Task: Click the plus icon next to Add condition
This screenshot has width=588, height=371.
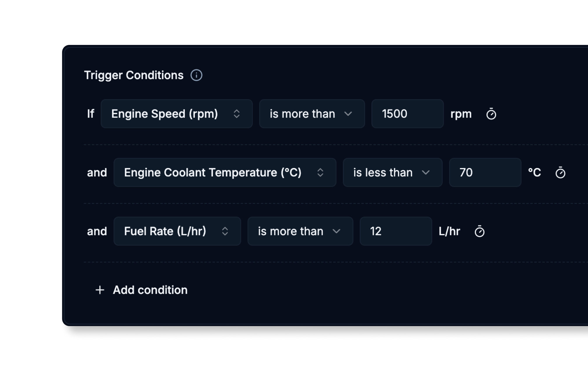Action: (100, 290)
